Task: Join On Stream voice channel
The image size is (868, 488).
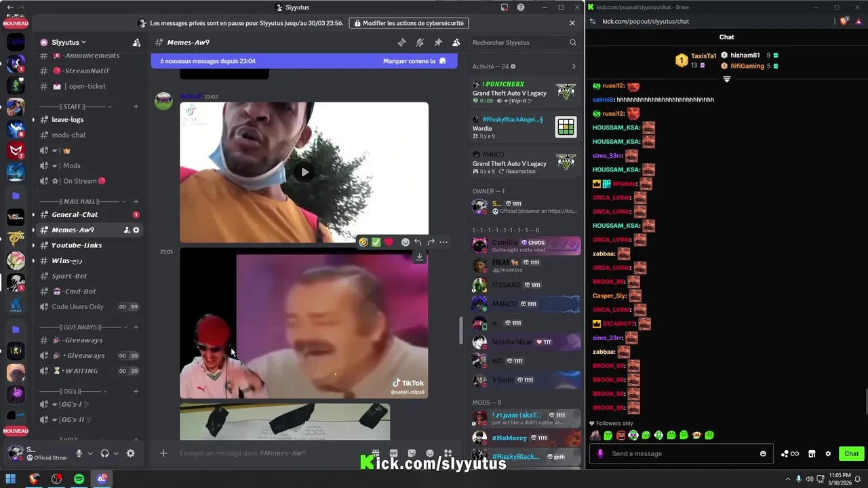Action: [87, 181]
